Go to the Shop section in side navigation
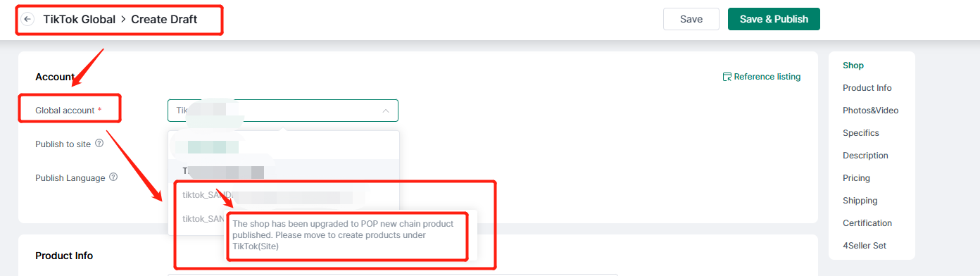Screen dimensions: 980x276 pos(853,65)
